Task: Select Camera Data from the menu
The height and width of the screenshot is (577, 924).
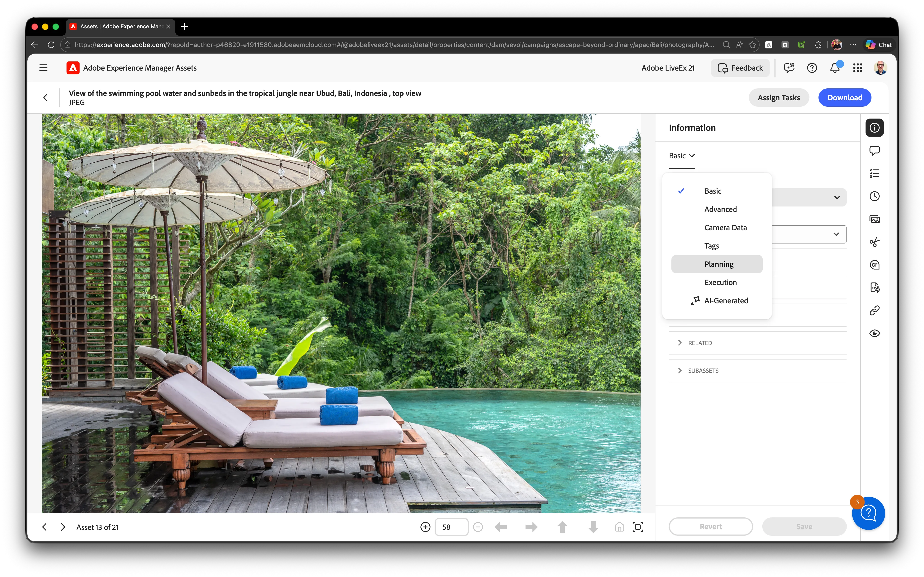Action: click(717, 228)
